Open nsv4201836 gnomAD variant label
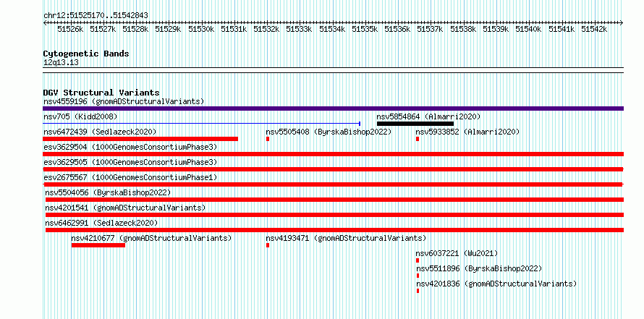Image resolution: width=644 pixels, height=319 pixels. coord(496,284)
